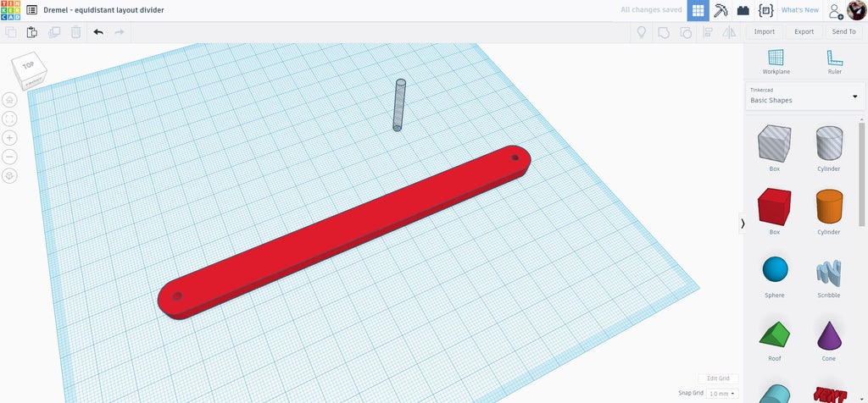Click the TOP face of view cube
The width and height of the screenshot is (868, 403).
[28, 65]
